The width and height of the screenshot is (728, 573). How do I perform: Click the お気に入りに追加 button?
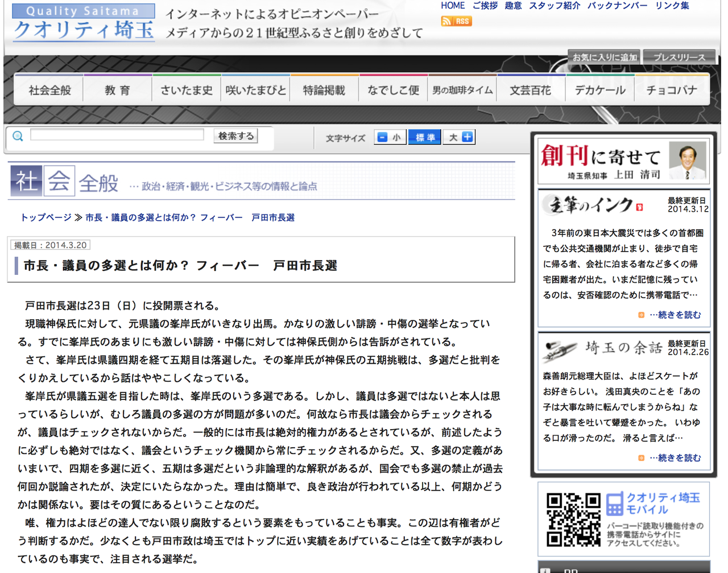[605, 57]
